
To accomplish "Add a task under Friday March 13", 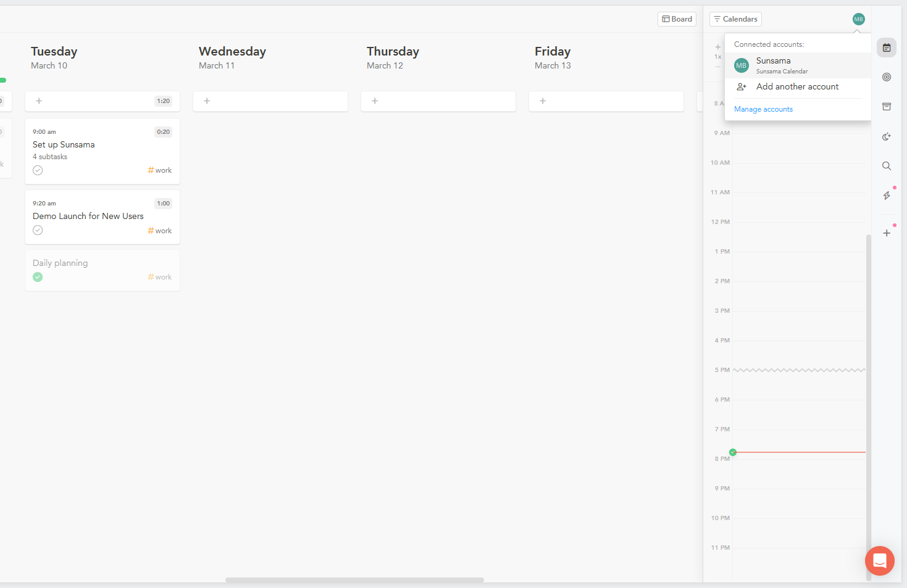I will tap(606, 101).
